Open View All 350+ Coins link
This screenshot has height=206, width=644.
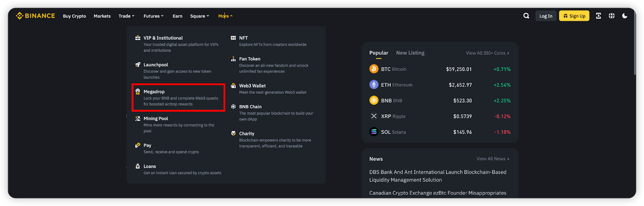tap(487, 53)
